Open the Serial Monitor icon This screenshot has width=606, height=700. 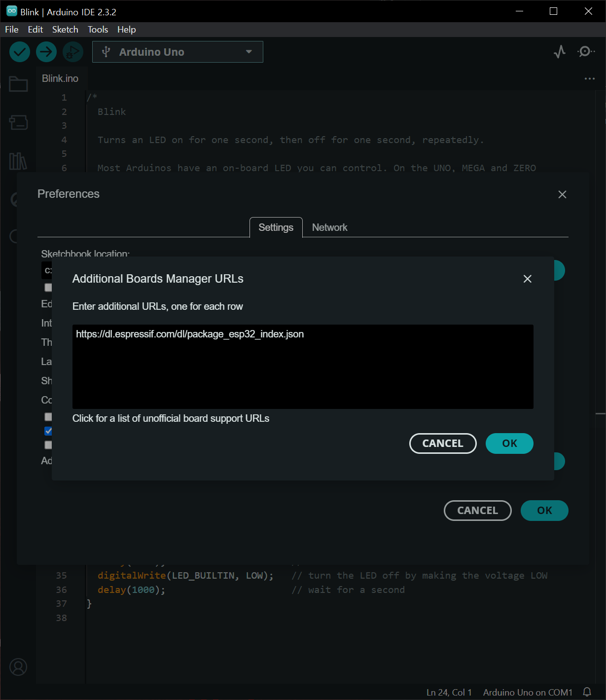coord(585,51)
